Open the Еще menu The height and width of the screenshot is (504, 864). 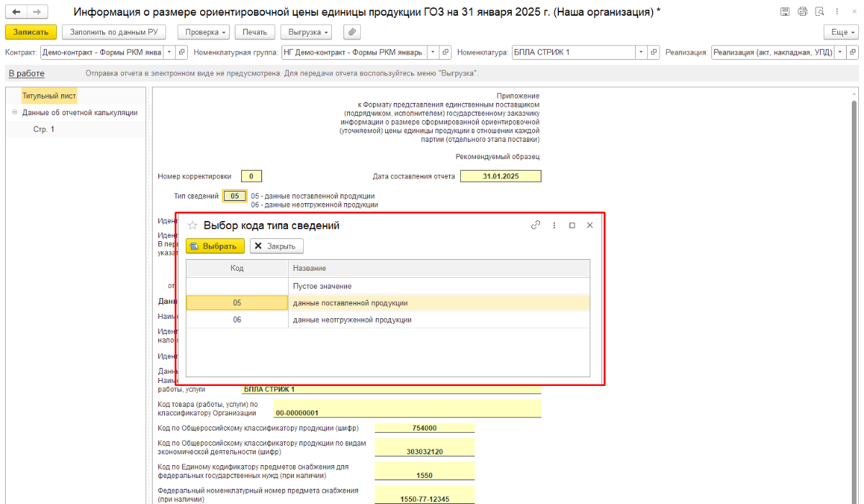pos(840,32)
